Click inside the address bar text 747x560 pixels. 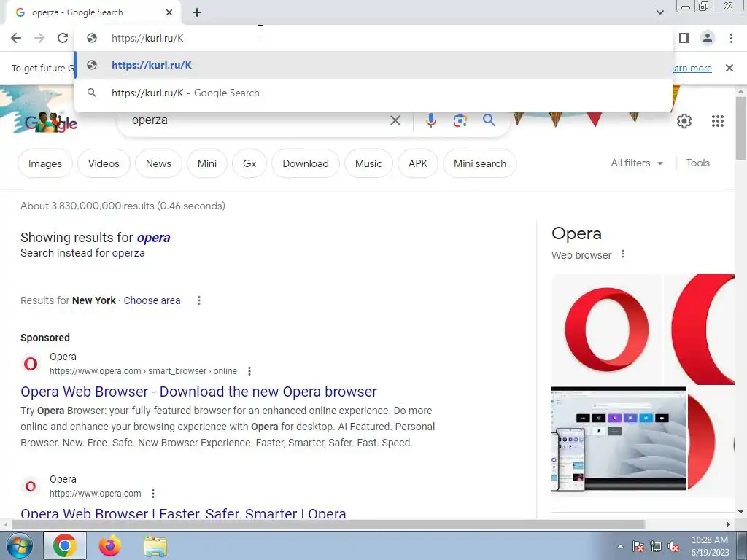click(x=147, y=38)
